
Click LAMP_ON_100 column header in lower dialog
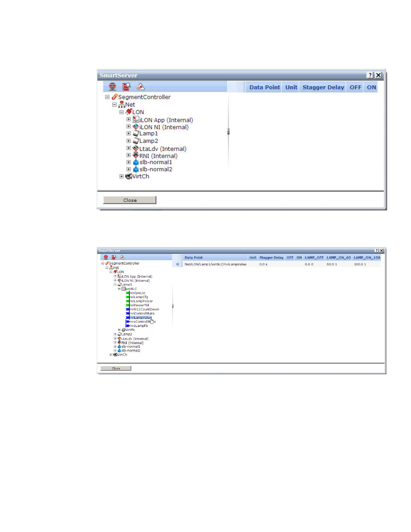pos(367,258)
